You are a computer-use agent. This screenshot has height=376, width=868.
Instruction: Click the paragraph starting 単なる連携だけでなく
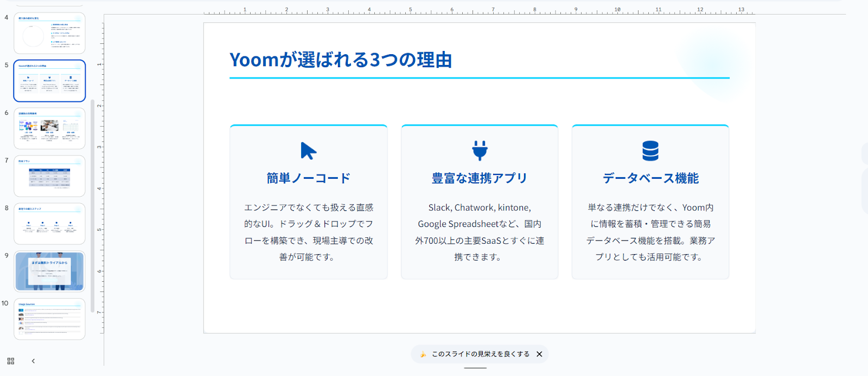650,232
